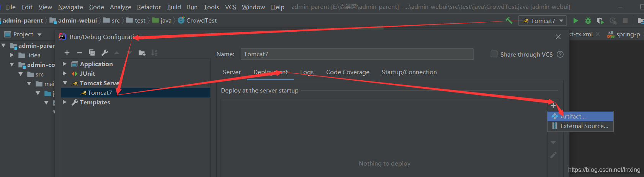The width and height of the screenshot is (644, 177).
Task: Run the Tomcat7 configuration with play icon
Action: 575,21
